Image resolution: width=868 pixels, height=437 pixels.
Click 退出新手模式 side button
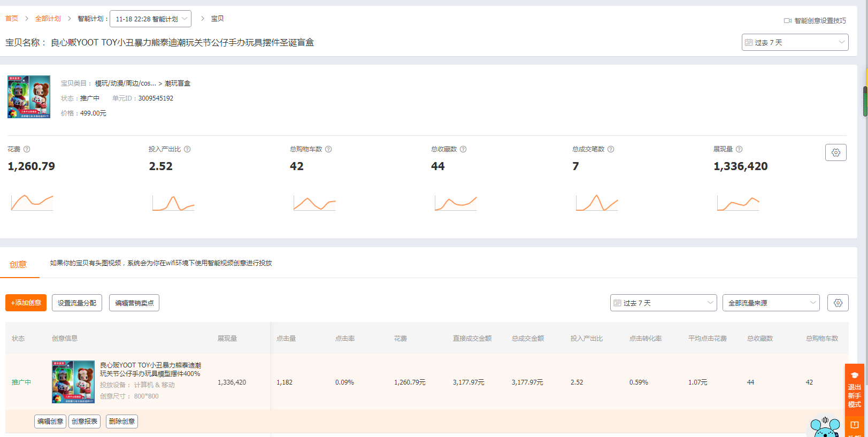tap(855, 389)
